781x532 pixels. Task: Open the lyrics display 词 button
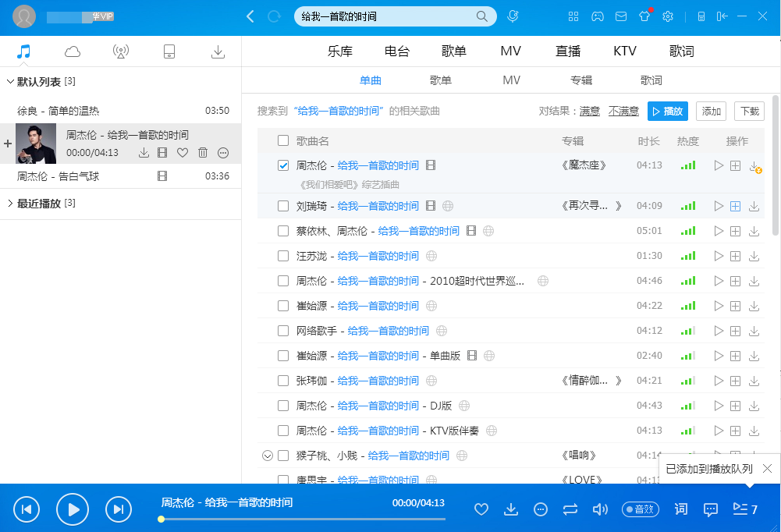(681, 509)
